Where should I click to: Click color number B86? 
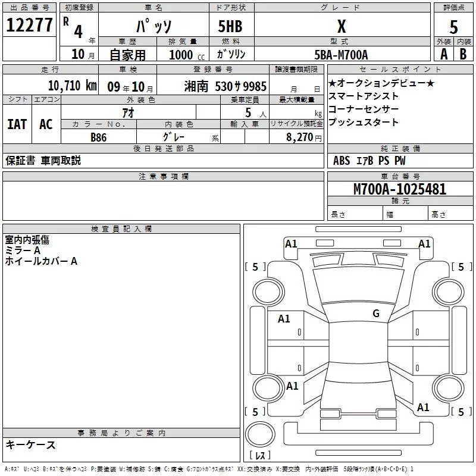click(x=99, y=137)
